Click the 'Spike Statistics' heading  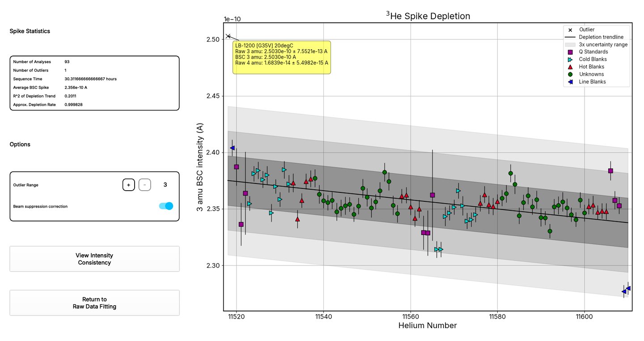click(x=30, y=31)
